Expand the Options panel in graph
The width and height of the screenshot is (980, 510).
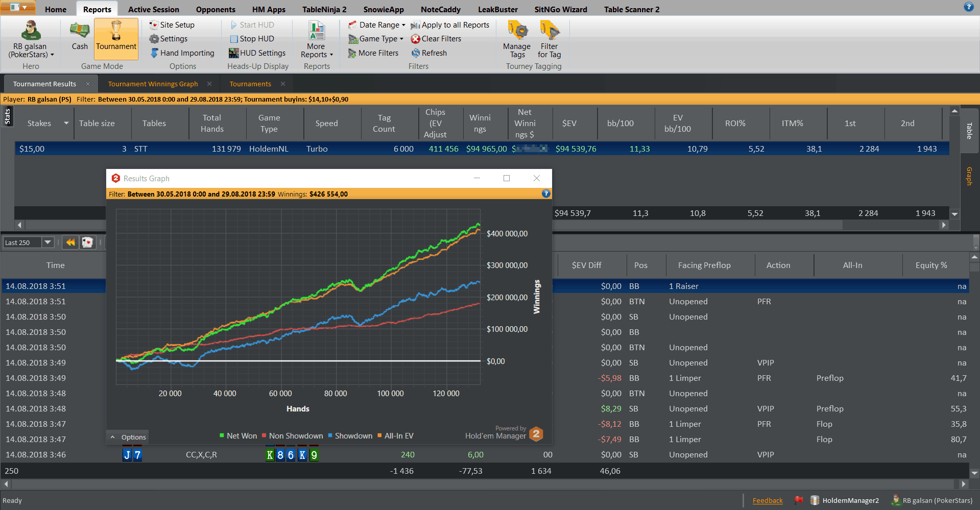point(128,437)
